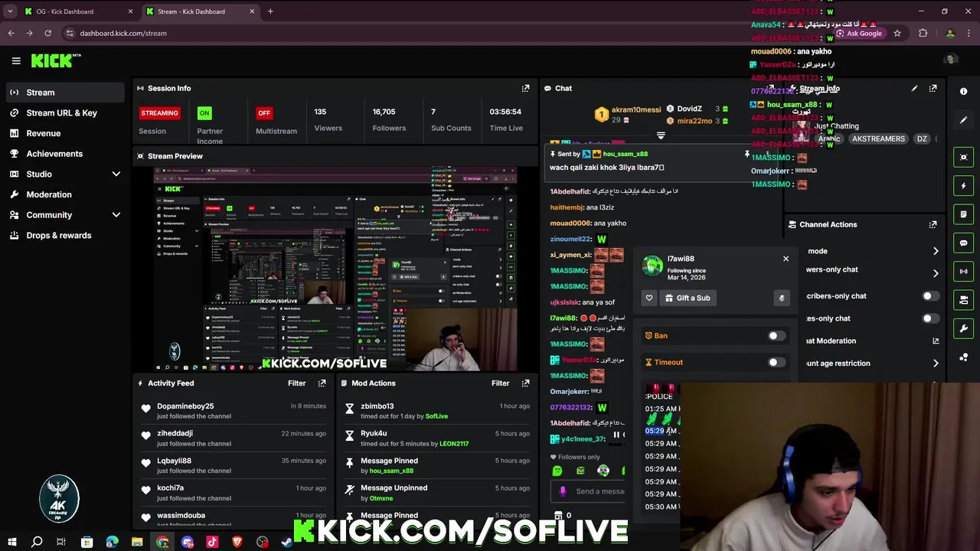Toggle channel actions widget in right toolbar

[963, 300]
